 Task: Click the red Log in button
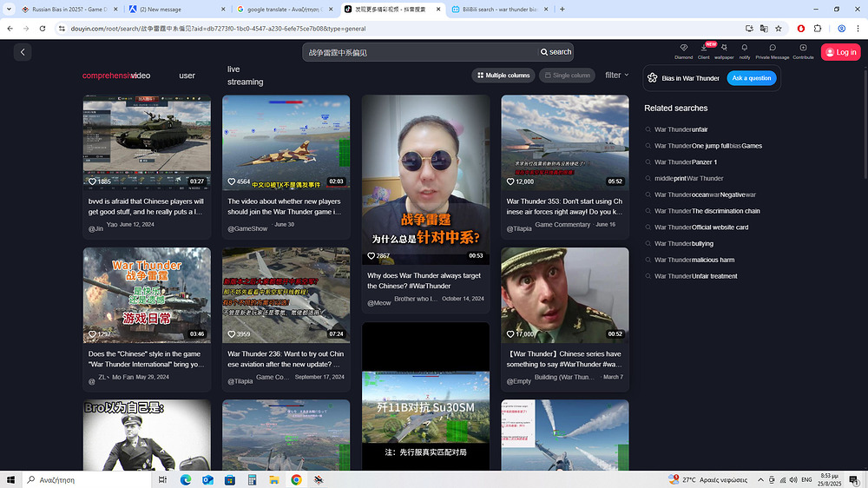point(840,52)
